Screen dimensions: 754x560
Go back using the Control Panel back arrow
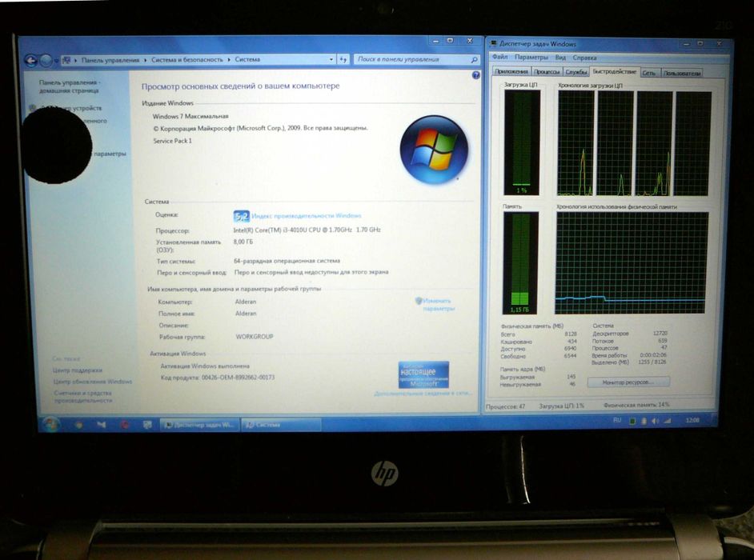pyautogui.click(x=30, y=61)
